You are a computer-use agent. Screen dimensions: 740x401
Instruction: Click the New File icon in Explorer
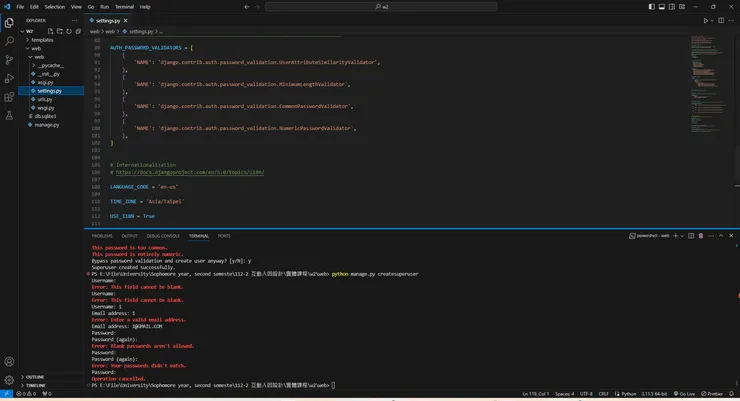52,29
